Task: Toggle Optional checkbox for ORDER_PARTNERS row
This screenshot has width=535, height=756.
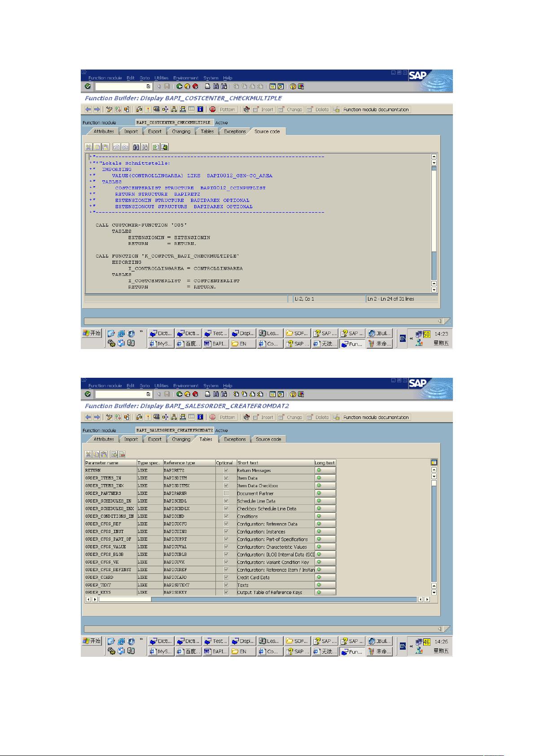Action: (226, 493)
